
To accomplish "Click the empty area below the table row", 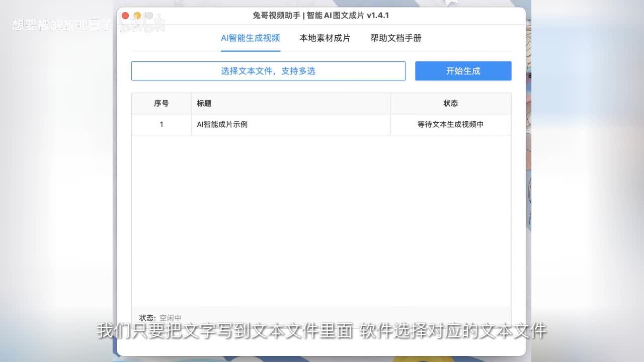I will click(321, 221).
